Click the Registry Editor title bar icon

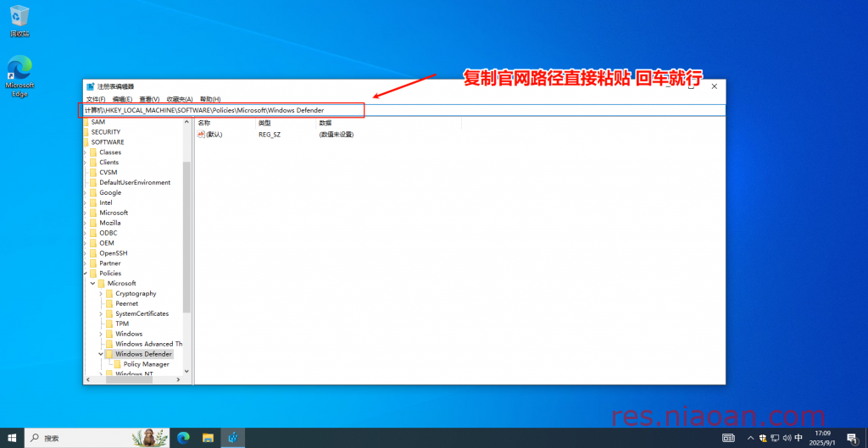pyautogui.click(x=91, y=86)
